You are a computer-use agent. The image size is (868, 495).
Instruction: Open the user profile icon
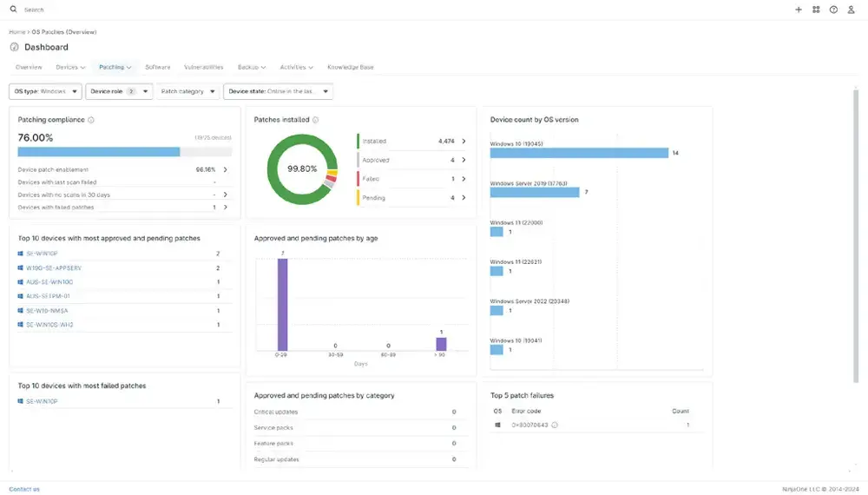[851, 10]
